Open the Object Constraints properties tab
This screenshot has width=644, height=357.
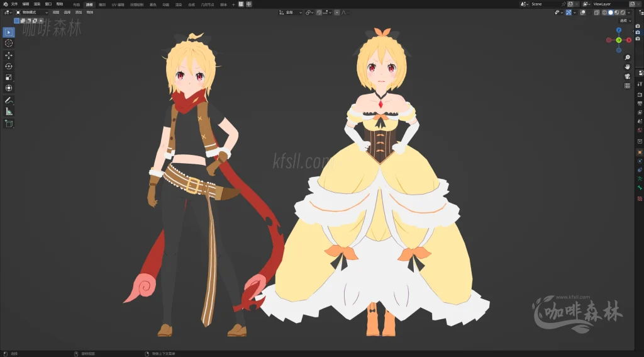click(640, 170)
